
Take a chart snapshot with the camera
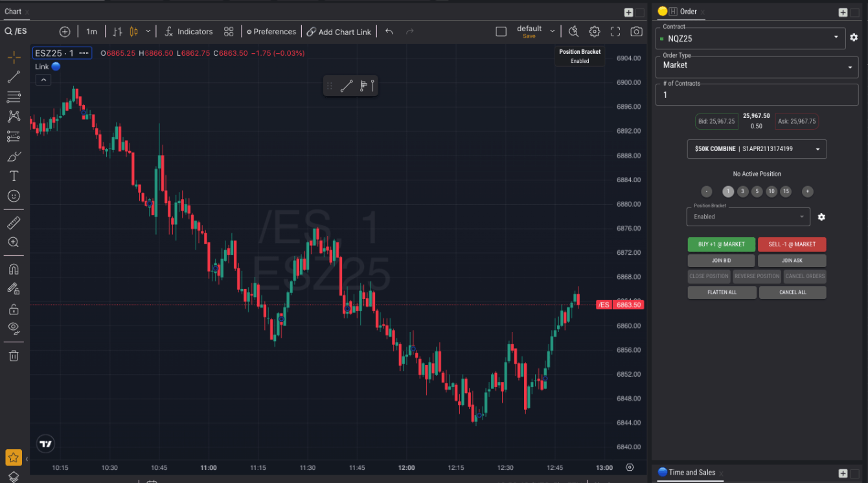pyautogui.click(x=637, y=32)
